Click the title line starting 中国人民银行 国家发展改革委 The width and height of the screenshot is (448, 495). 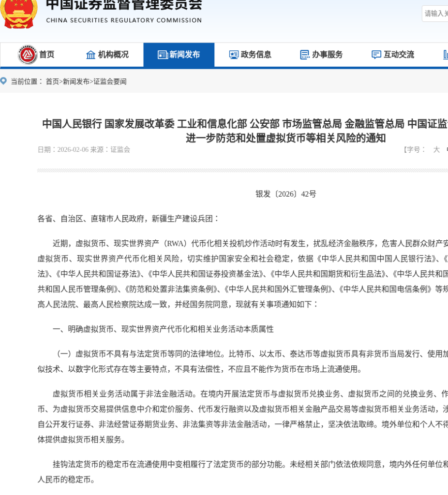245,124
